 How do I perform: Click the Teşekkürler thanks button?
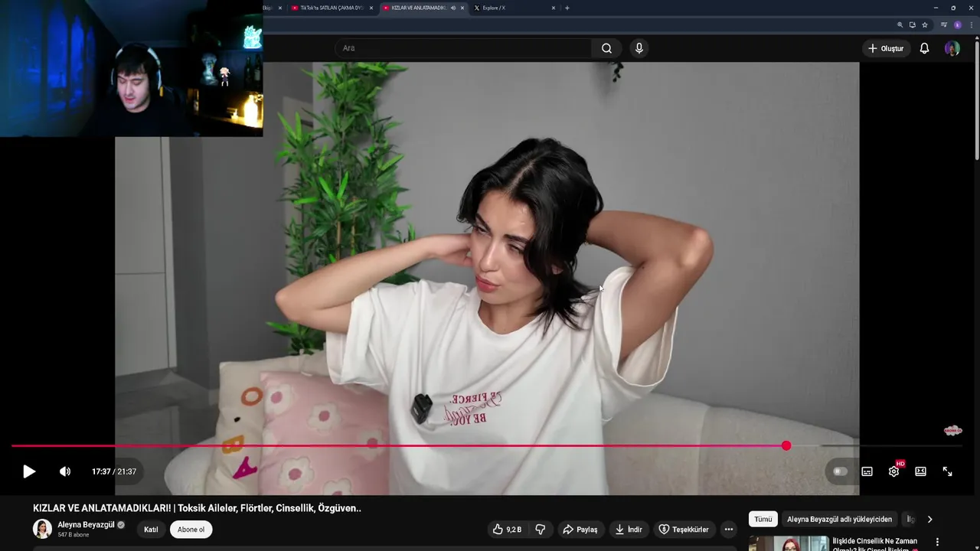684,530
